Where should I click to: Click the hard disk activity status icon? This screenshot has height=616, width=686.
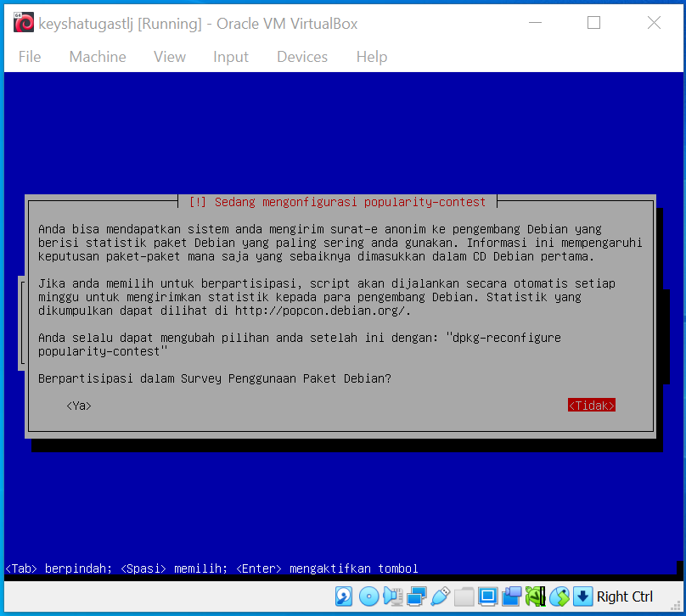[344, 596]
